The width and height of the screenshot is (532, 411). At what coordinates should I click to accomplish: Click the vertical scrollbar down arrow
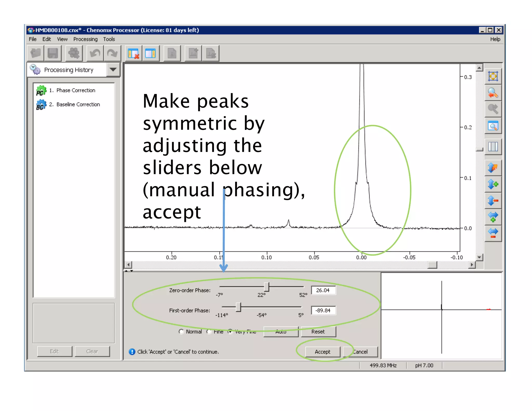[x=479, y=257]
